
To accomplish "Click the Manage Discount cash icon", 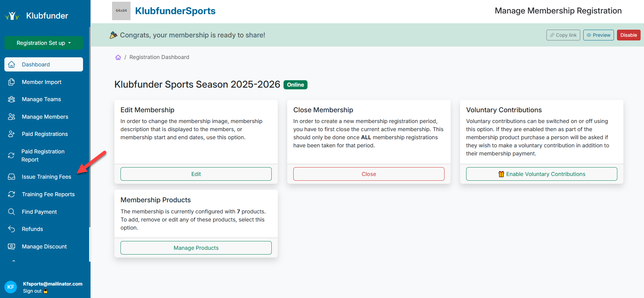I will [x=11, y=246].
